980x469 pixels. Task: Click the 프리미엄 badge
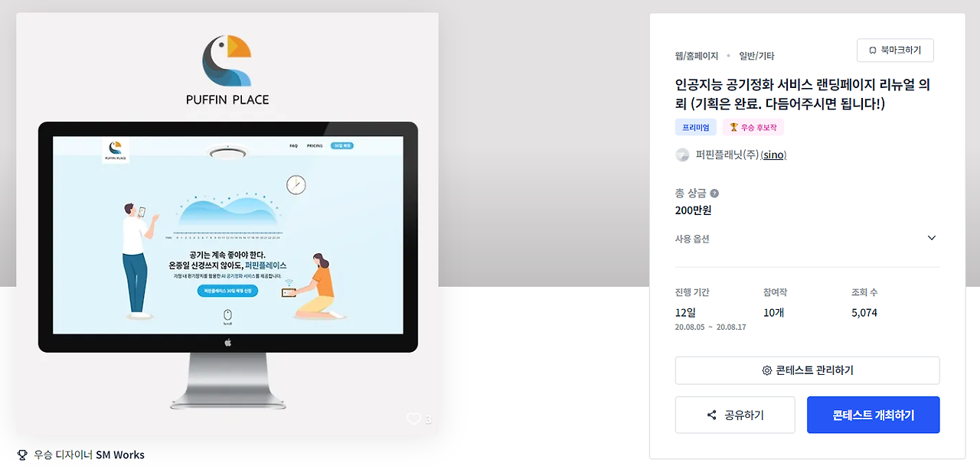pos(696,128)
